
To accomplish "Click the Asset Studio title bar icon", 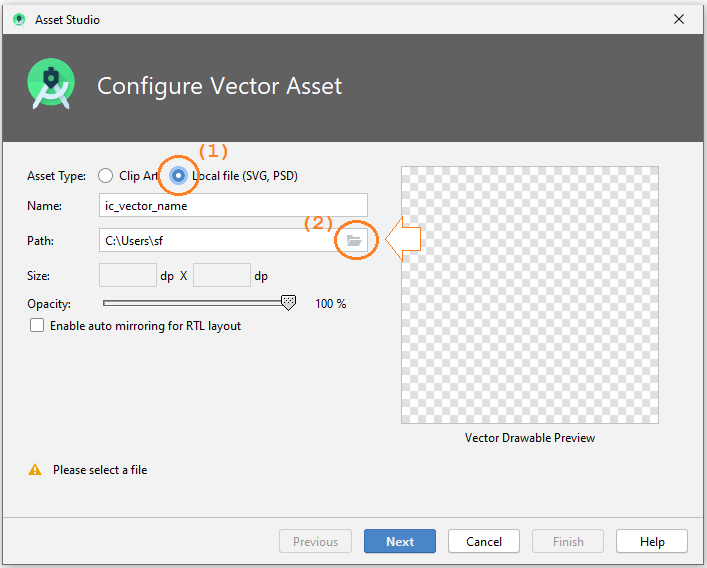I will point(19,19).
